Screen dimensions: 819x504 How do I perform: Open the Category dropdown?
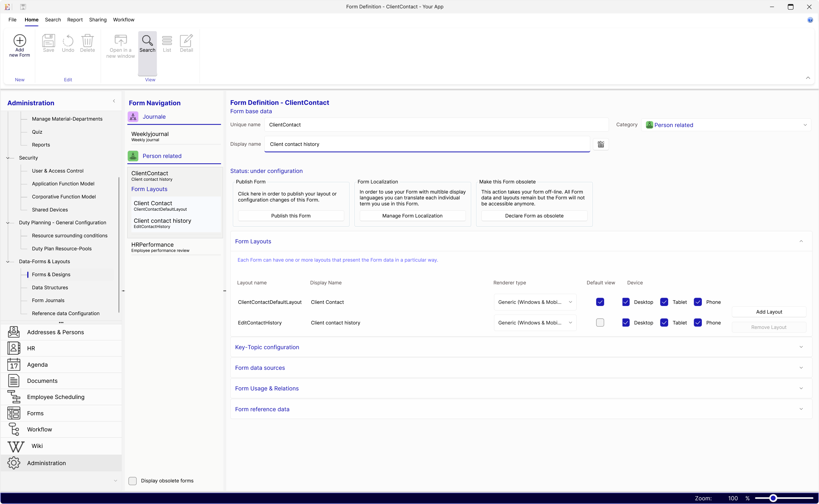[726, 125]
